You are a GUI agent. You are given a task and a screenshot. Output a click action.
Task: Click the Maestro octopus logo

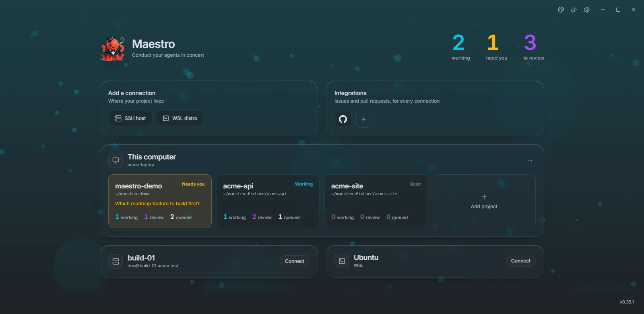click(113, 49)
